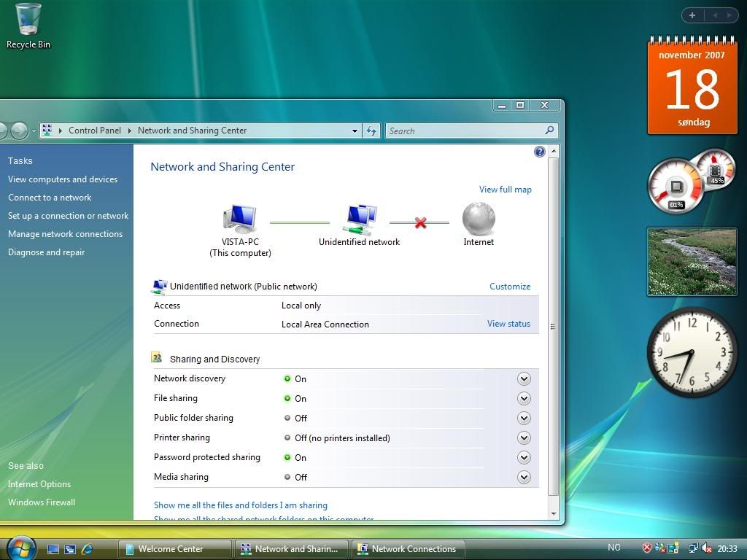Click the Internet globe icon
Viewport: 747px width, 560px height.
coord(479,219)
